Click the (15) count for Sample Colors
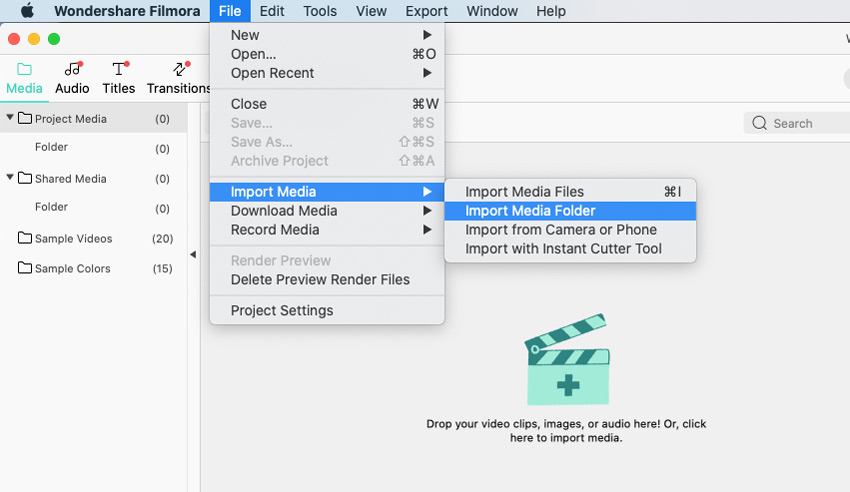 click(162, 268)
